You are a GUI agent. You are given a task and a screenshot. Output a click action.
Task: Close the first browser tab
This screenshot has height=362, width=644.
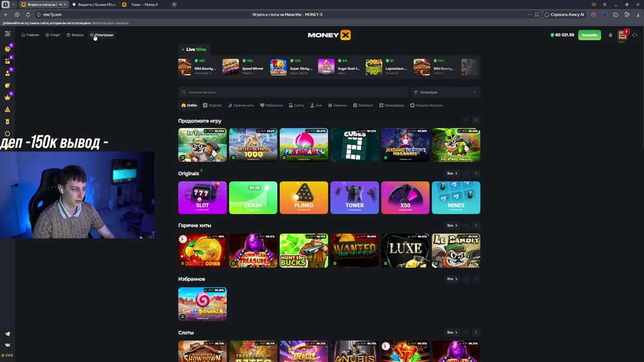tap(64, 5)
